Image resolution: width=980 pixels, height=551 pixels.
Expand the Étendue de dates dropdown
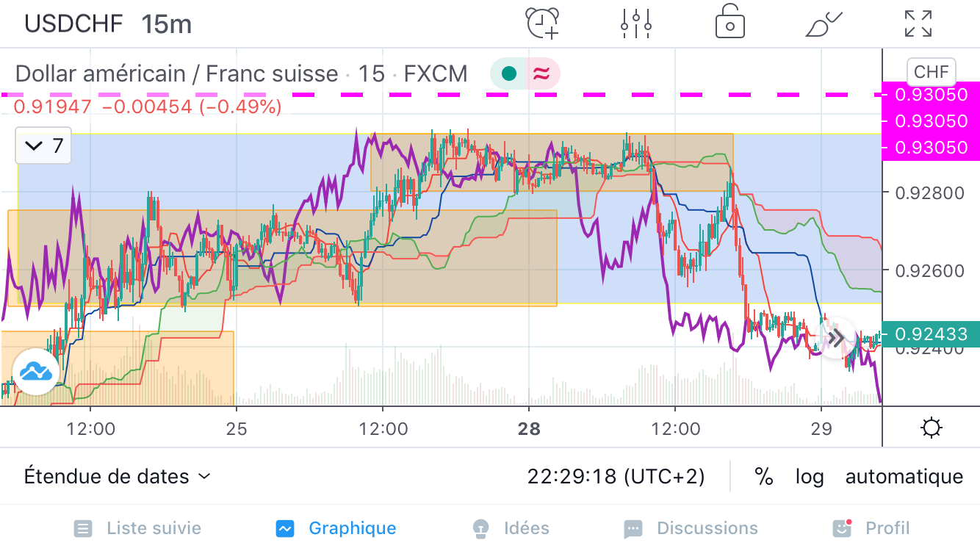pyautogui.click(x=118, y=477)
